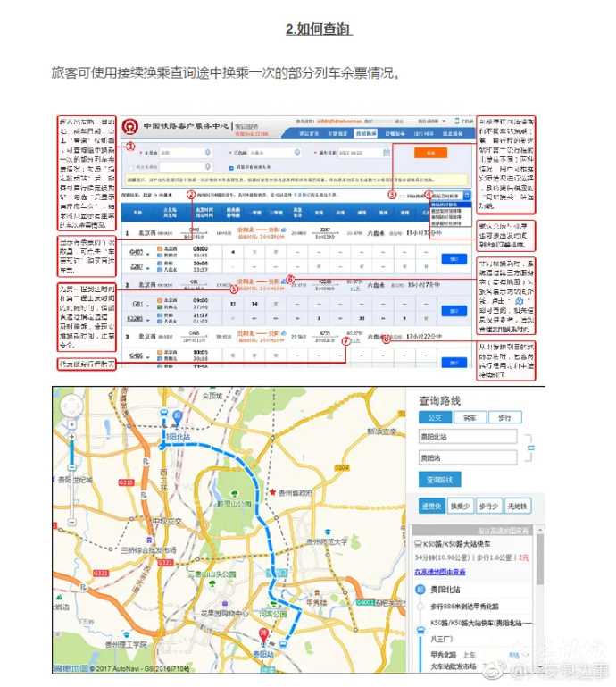Click the China Railway 12306 logo

click(x=131, y=126)
